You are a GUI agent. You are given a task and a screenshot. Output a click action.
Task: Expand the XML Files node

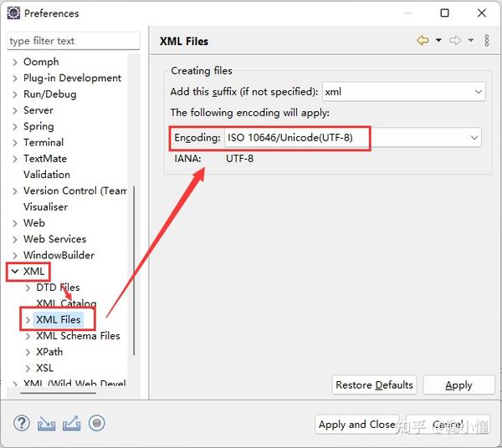tap(28, 320)
